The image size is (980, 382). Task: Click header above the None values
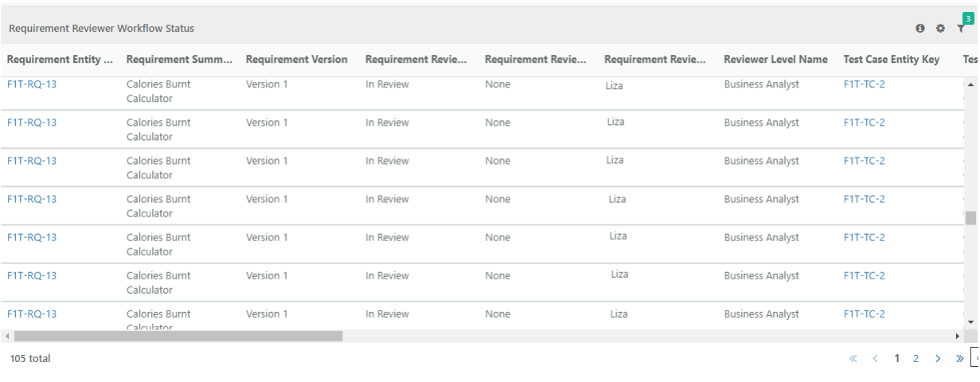pyautogui.click(x=537, y=60)
